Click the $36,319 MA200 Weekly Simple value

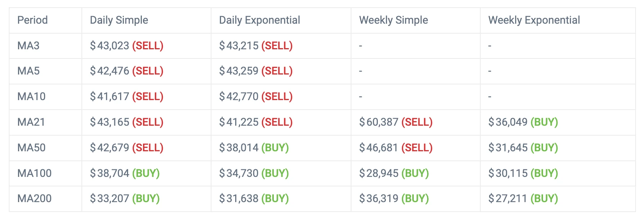[x=379, y=199]
